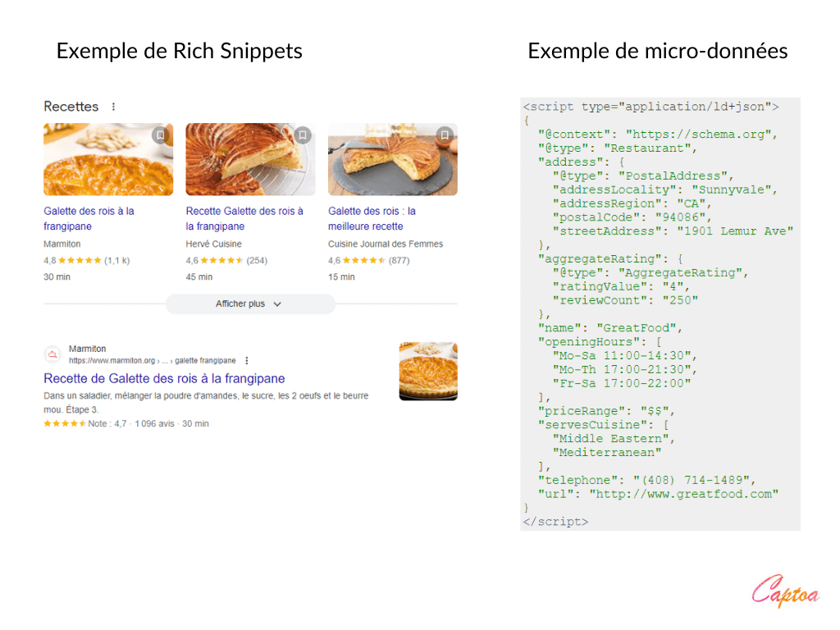
Task: Open three-dot menu beside Recettes heading
Action: 113,107
